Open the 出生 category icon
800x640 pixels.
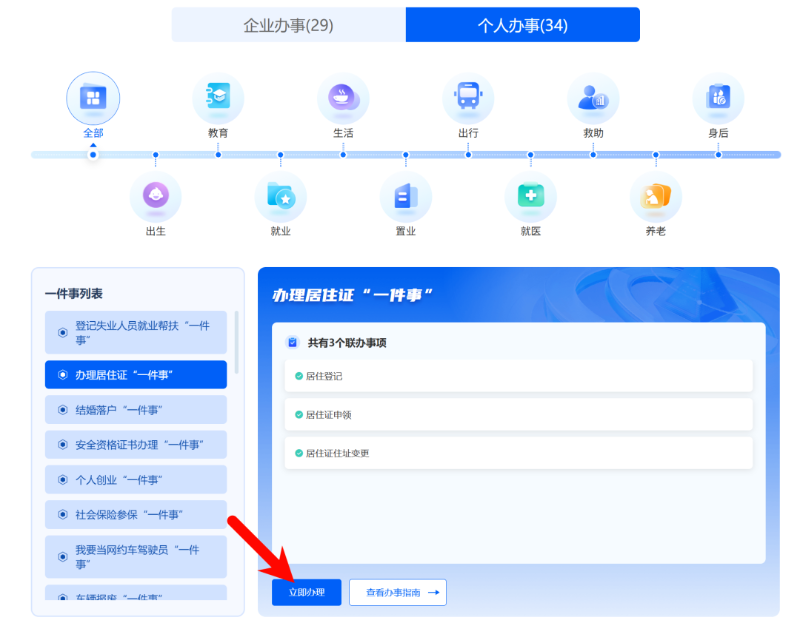click(156, 197)
